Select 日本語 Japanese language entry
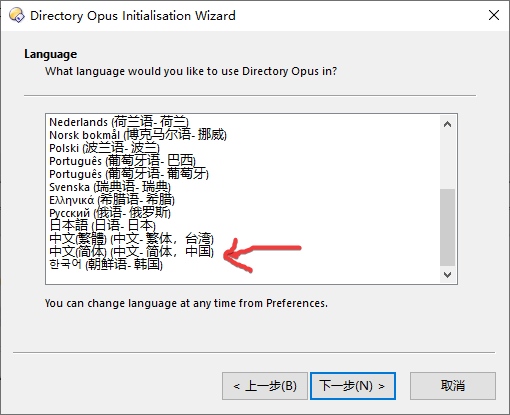510x415 pixels. [102, 226]
